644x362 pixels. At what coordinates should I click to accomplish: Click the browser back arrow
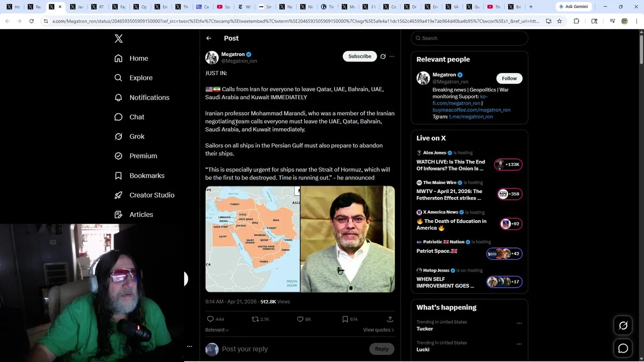7,21
